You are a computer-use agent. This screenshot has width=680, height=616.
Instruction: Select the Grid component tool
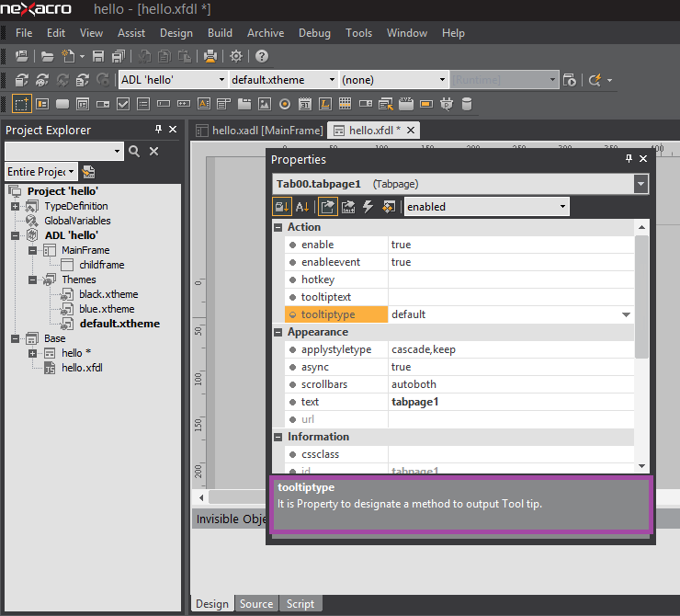pyautogui.click(x=345, y=104)
